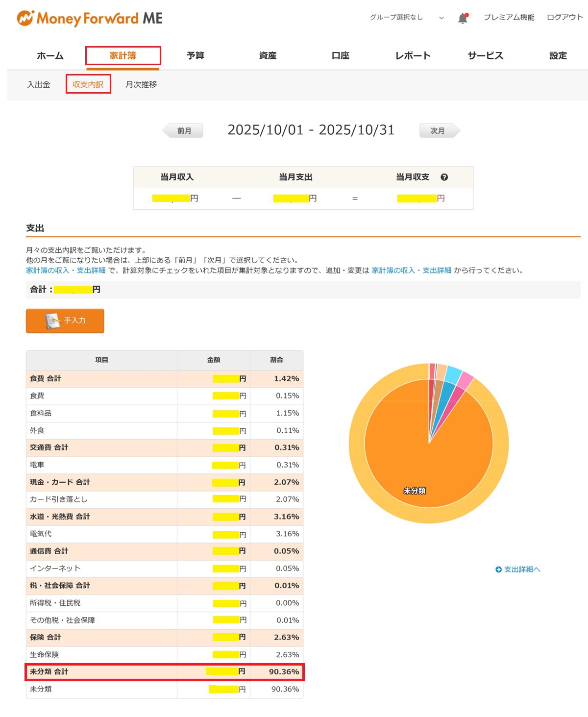Click the ログアウト link
This screenshot has width=588, height=717.
(564, 18)
